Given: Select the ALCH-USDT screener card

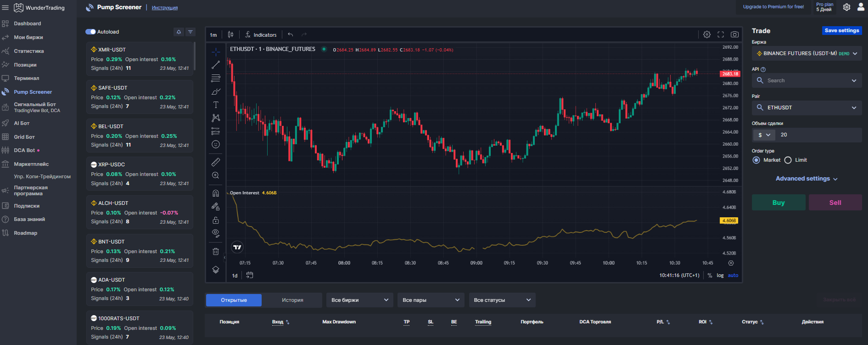Looking at the screenshot, I should (140, 212).
